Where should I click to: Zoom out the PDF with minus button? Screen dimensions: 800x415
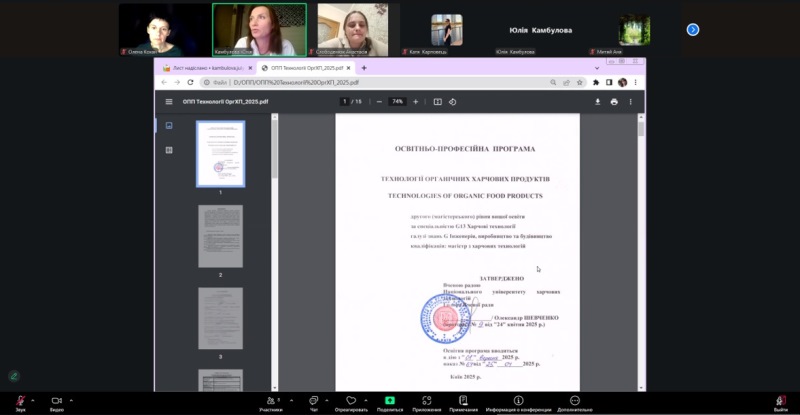click(380, 101)
